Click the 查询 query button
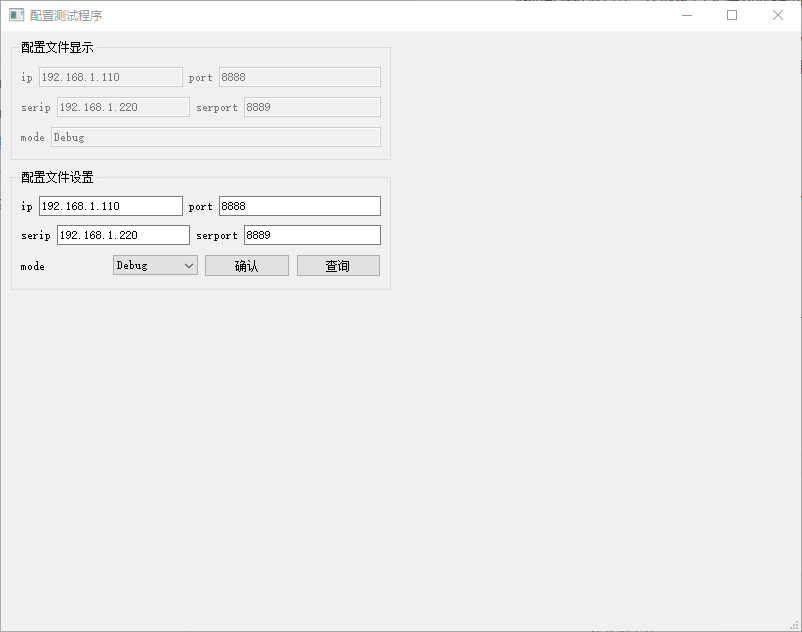 [x=338, y=265]
